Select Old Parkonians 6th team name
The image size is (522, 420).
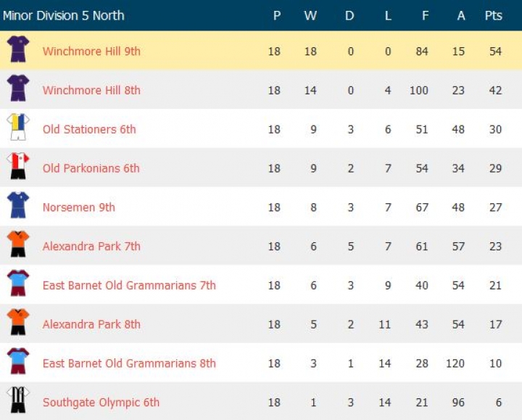pyautogui.click(x=91, y=168)
